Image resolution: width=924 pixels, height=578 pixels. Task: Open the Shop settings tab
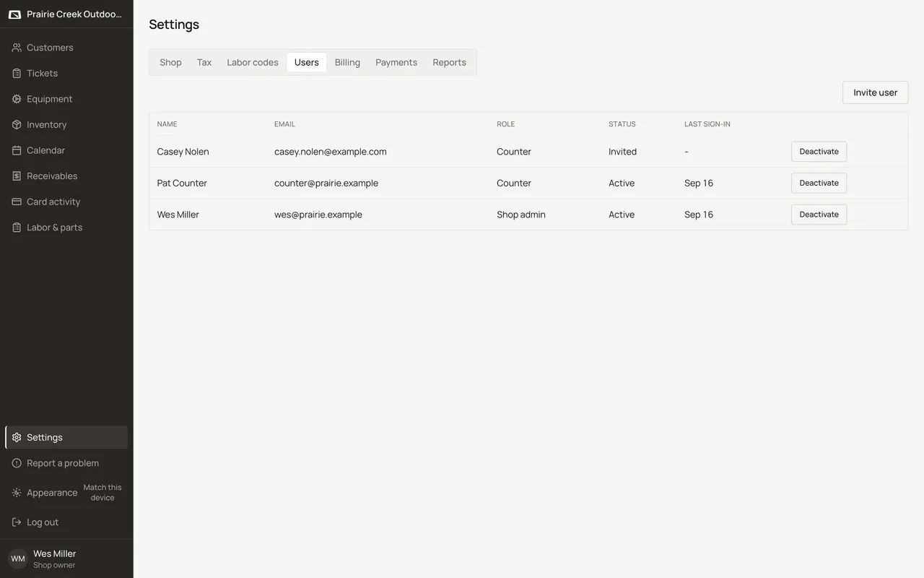click(170, 62)
